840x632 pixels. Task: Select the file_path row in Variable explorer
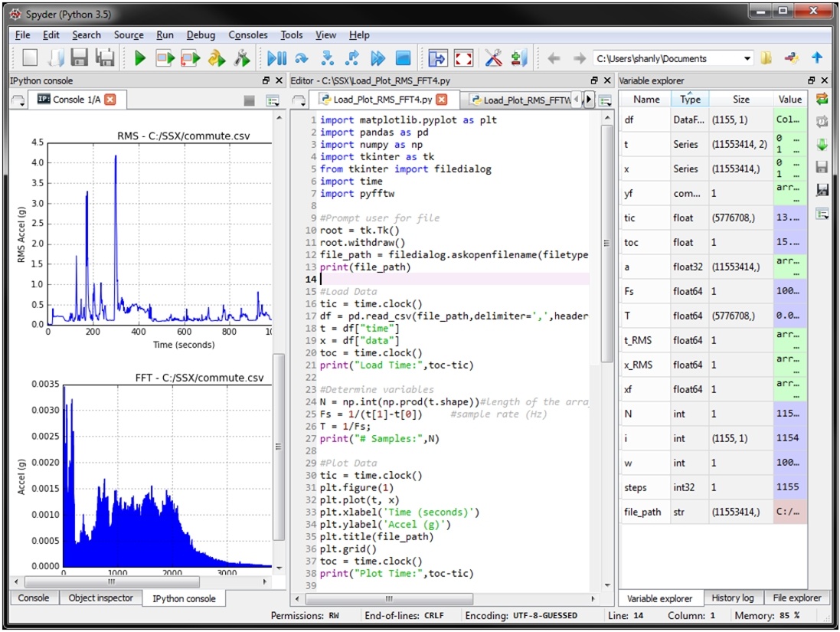click(643, 512)
